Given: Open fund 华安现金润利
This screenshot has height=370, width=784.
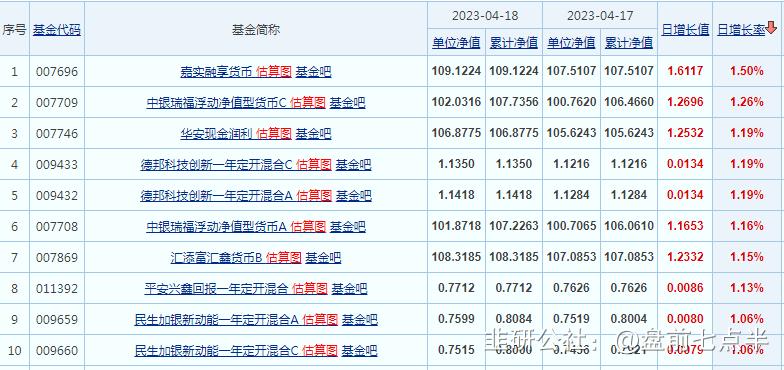Looking at the screenshot, I should coord(216,134).
